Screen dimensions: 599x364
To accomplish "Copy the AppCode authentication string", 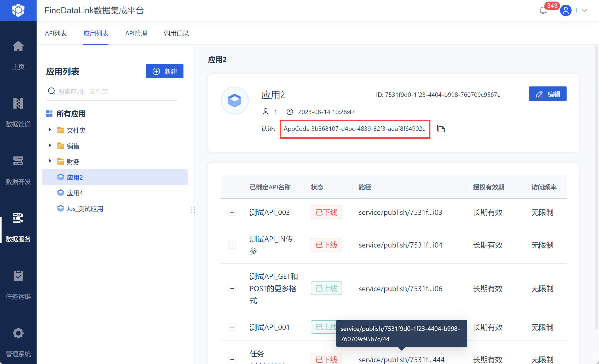I will point(441,129).
